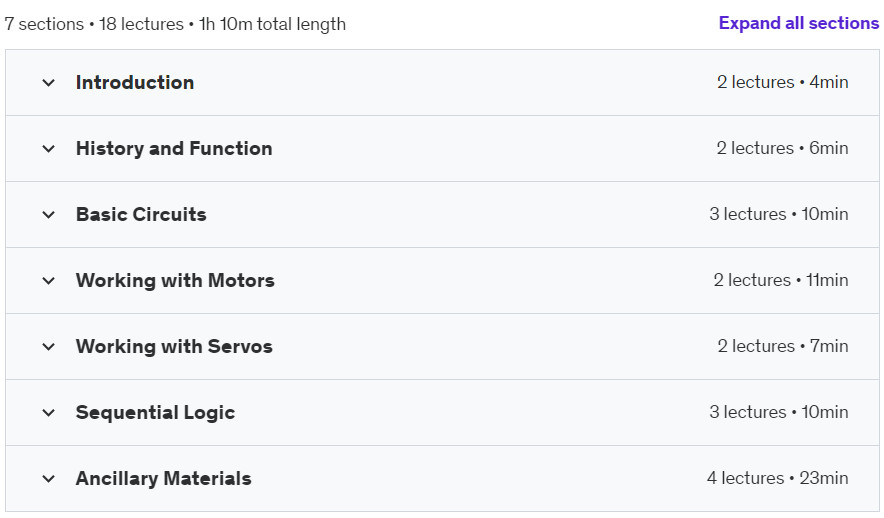The height and width of the screenshot is (518, 884).
Task: Expand all sections of the course
Action: [798, 23]
